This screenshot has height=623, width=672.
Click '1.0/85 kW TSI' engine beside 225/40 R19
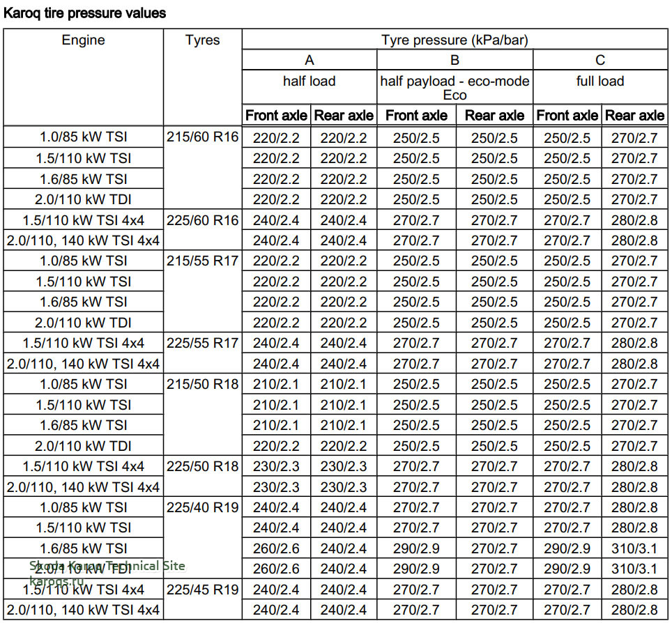83,508
